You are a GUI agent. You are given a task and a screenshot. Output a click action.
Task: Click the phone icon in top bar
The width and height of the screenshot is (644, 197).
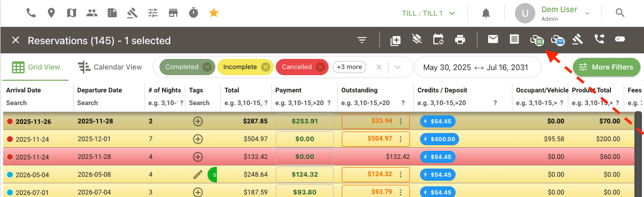(x=31, y=13)
